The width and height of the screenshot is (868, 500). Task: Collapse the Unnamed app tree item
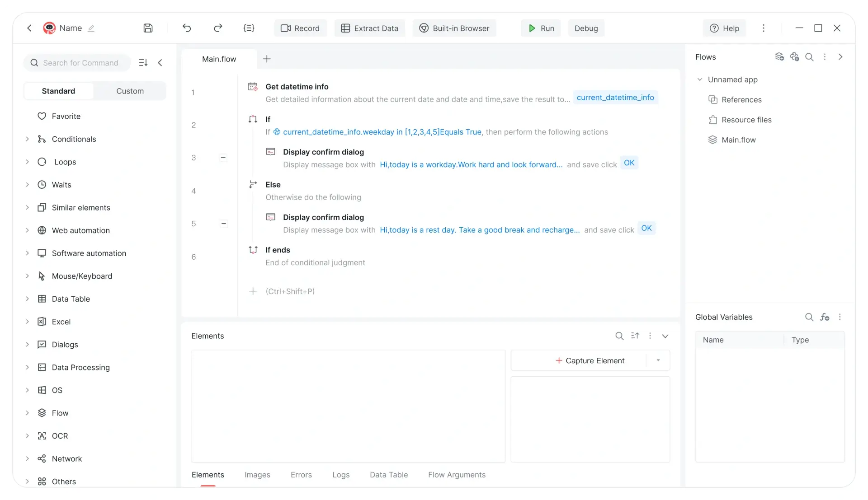pos(699,79)
